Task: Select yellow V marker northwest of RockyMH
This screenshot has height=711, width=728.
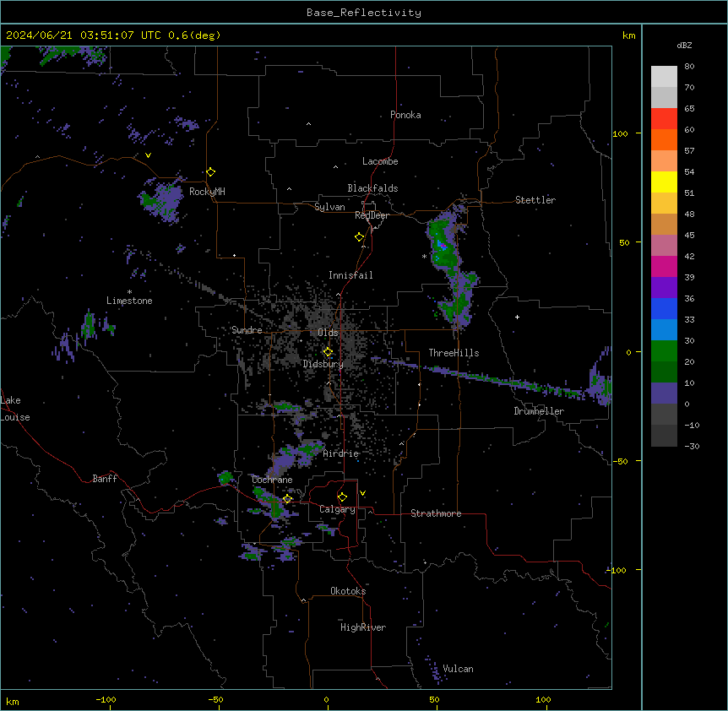Action: click(x=148, y=155)
